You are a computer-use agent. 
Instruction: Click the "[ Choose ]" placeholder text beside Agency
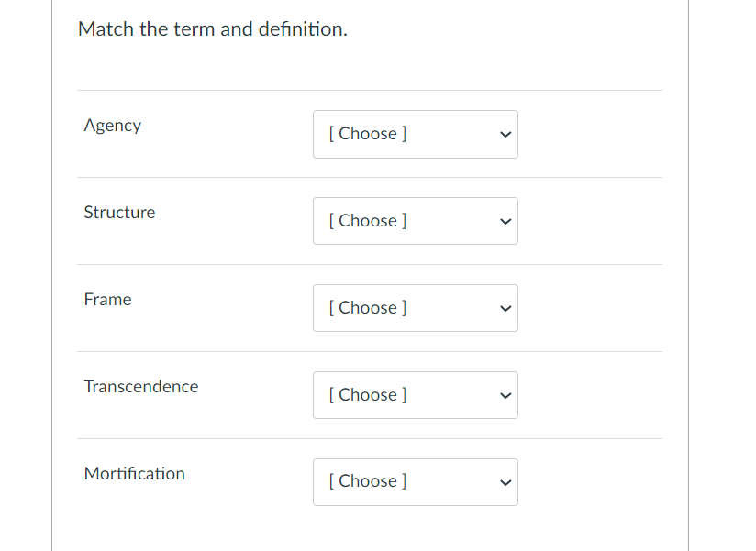(367, 134)
